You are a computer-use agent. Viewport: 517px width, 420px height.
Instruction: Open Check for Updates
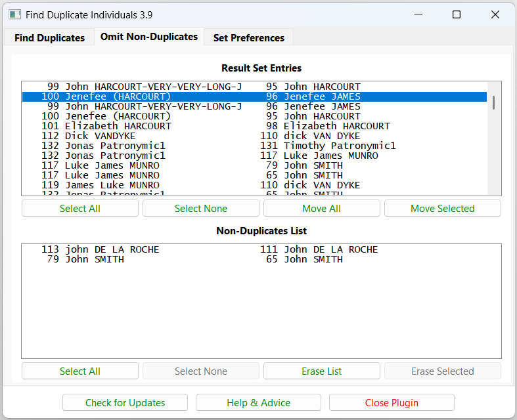click(125, 403)
